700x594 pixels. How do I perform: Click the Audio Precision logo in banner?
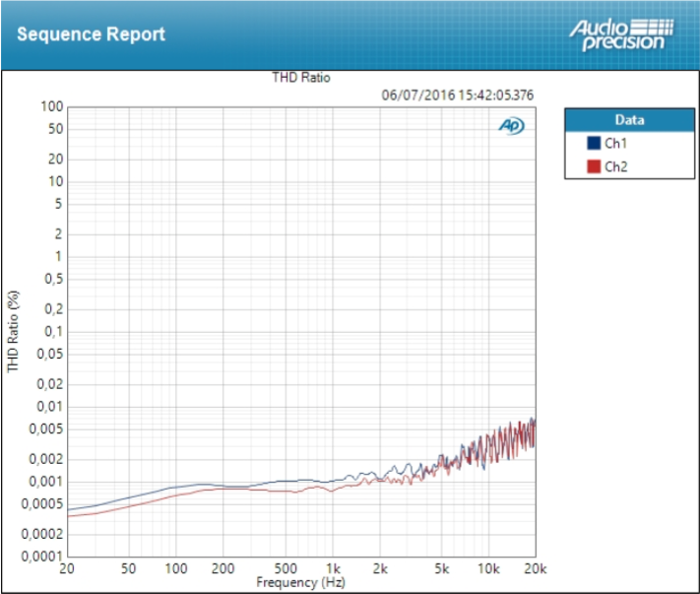click(x=620, y=34)
